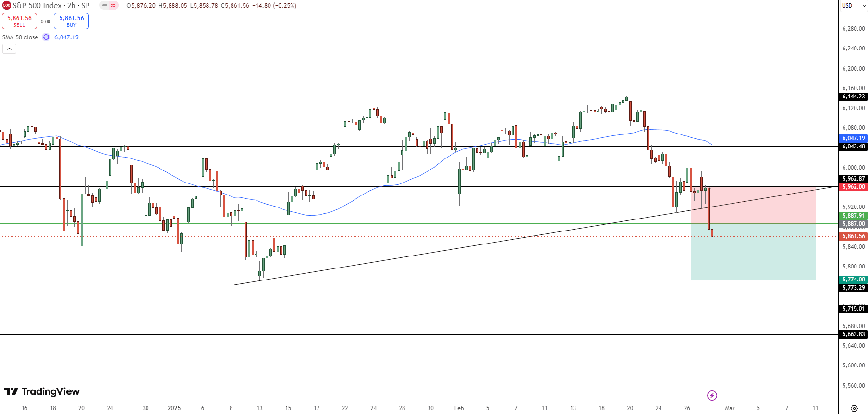The height and width of the screenshot is (414, 868).
Task: Click the 16 date on time axis
Action: pyautogui.click(x=24, y=408)
